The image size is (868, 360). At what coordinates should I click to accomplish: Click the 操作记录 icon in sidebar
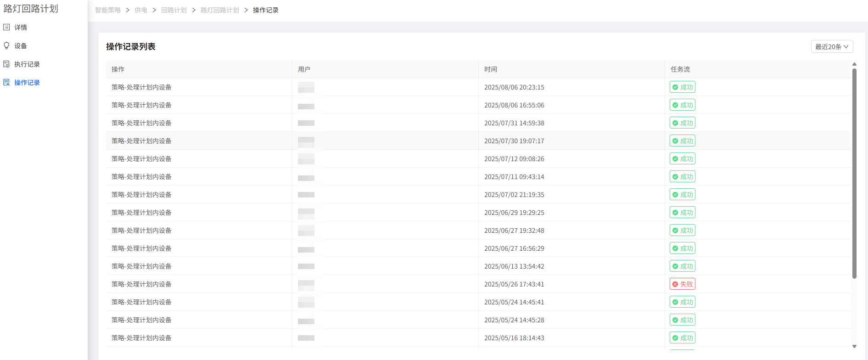(6, 82)
